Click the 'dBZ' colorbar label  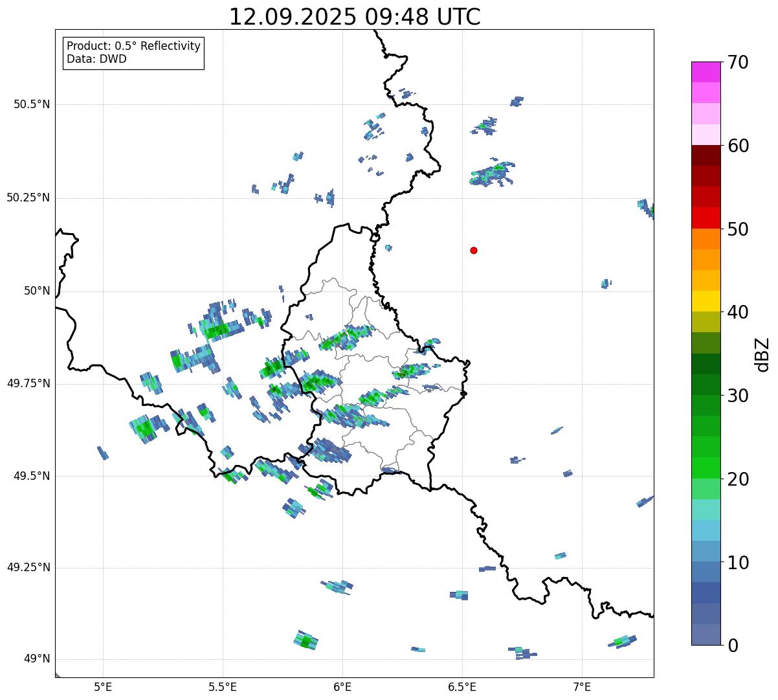[762, 354]
